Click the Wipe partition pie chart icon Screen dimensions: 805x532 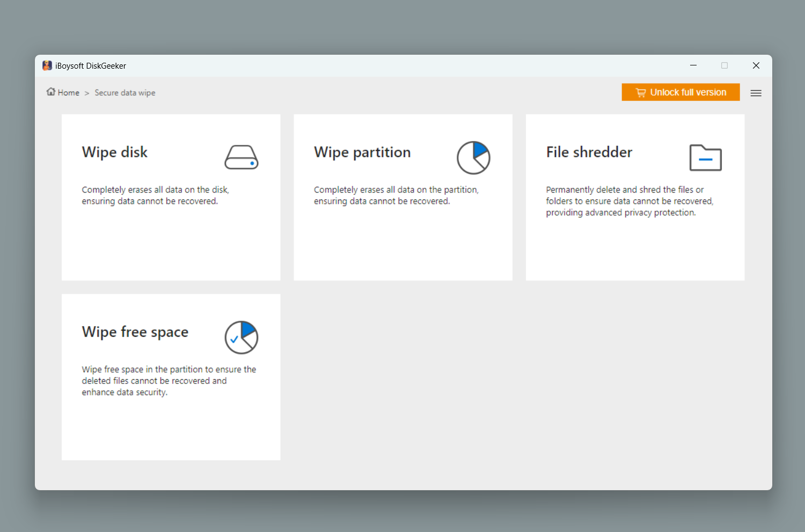[x=473, y=158]
